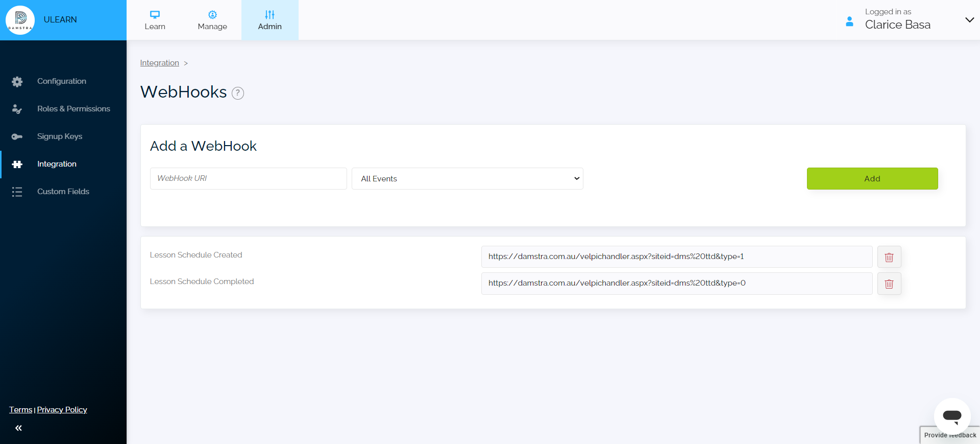Click the Integration puzzle icon
The height and width of the screenshot is (444, 980).
pos(17,164)
